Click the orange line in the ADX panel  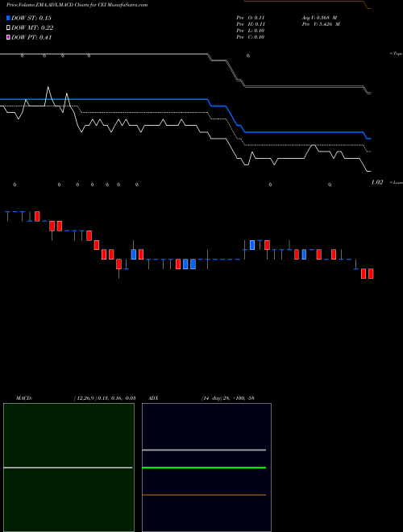click(x=204, y=495)
